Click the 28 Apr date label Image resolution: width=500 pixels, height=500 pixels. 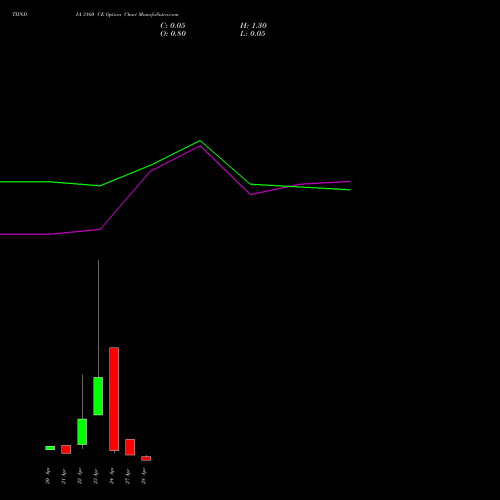[x=144, y=476]
